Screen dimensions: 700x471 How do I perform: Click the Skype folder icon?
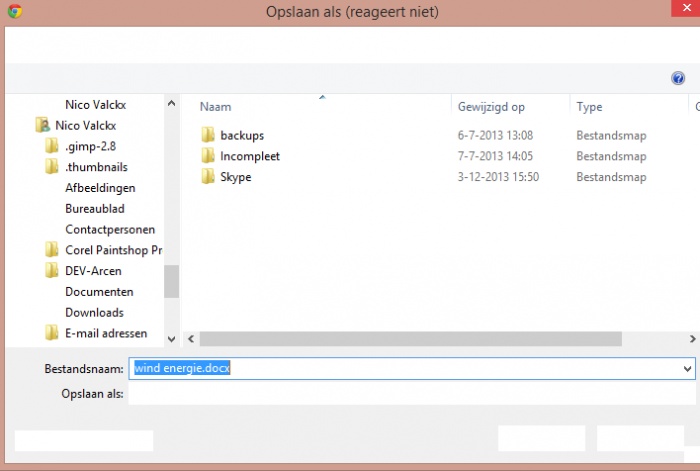click(208, 176)
